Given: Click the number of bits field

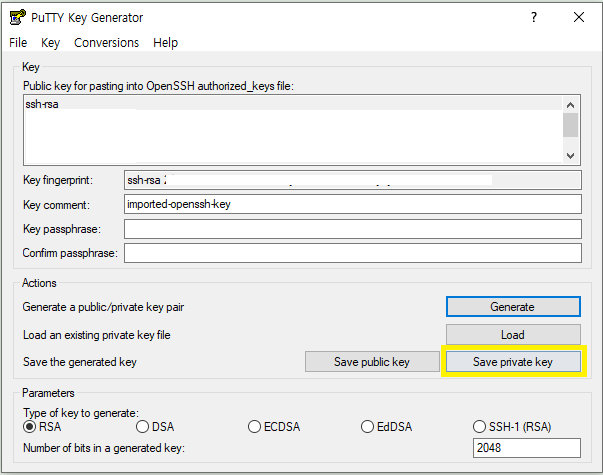Looking at the screenshot, I should [526, 448].
